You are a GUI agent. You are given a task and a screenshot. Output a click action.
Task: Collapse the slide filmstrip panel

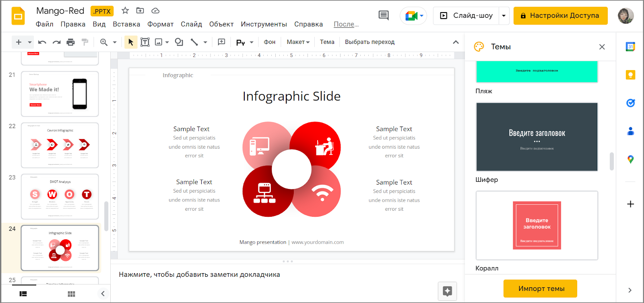103,293
